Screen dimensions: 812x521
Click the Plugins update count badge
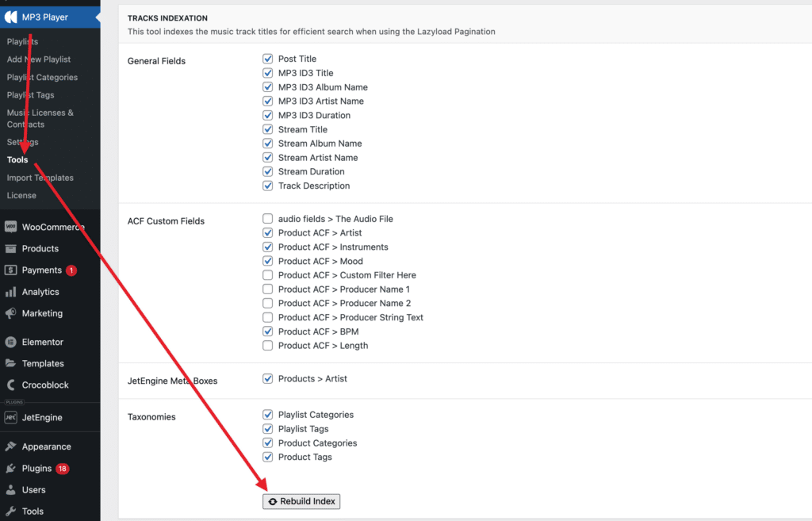pos(62,469)
